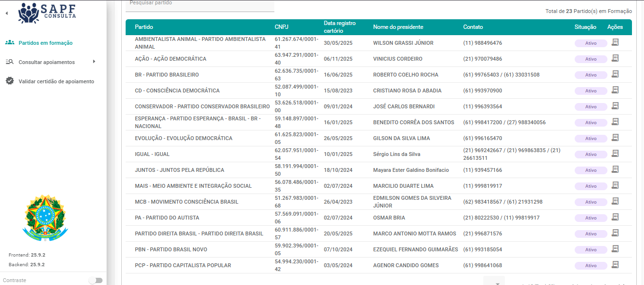
Task: Open details icon for Ação Democrática row
Action: 615,58
